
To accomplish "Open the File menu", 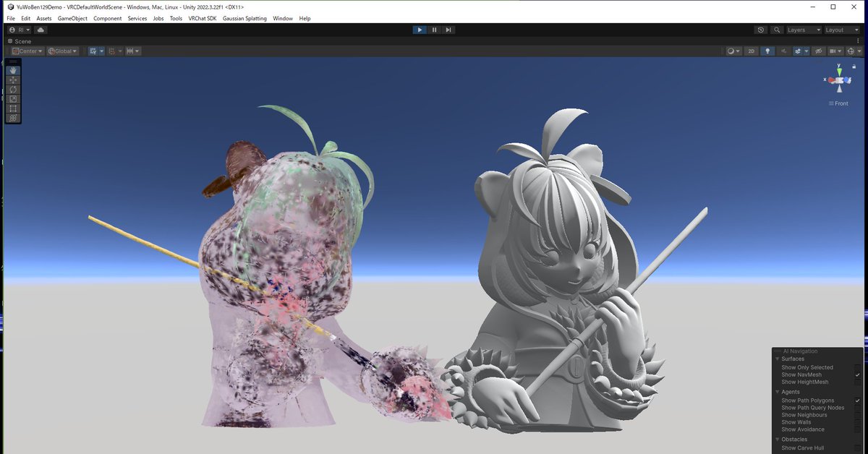I will pos(11,18).
